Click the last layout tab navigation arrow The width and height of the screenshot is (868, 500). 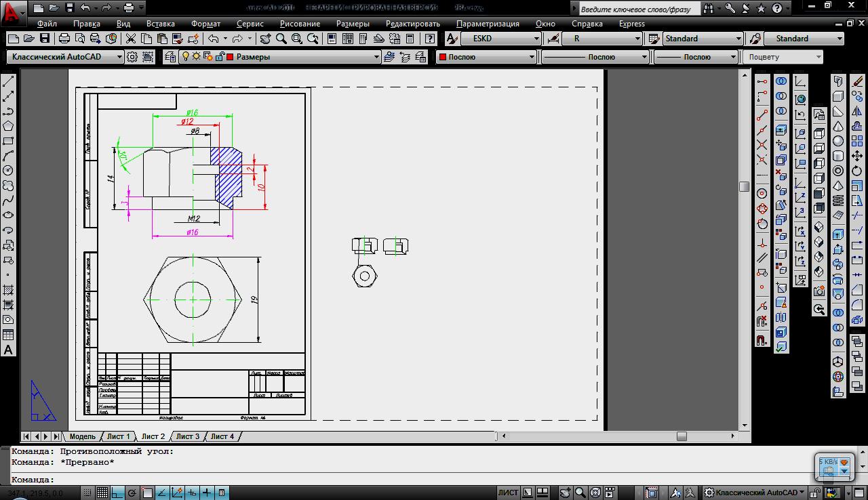pos(57,436)
